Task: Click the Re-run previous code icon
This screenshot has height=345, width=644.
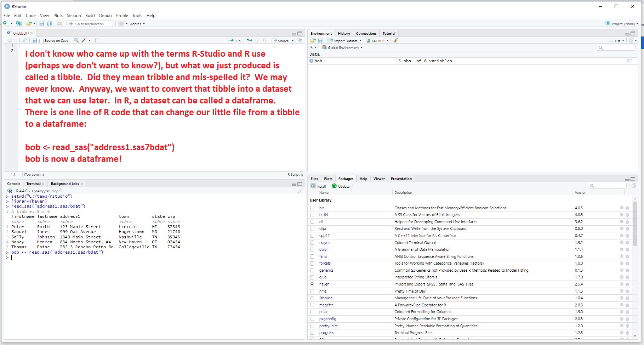Action: 250,41
